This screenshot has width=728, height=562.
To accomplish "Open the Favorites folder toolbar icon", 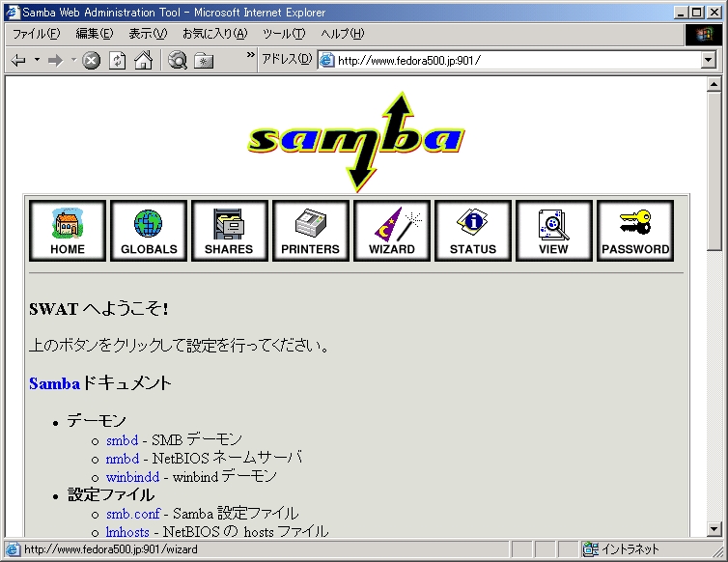I will click(x=204, y=61).
